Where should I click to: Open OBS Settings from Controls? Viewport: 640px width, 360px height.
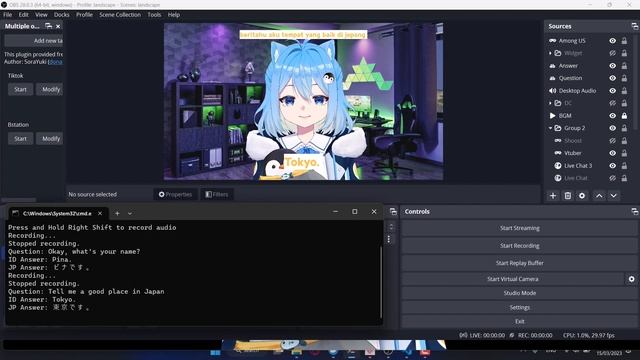click(x=519, y=307)
